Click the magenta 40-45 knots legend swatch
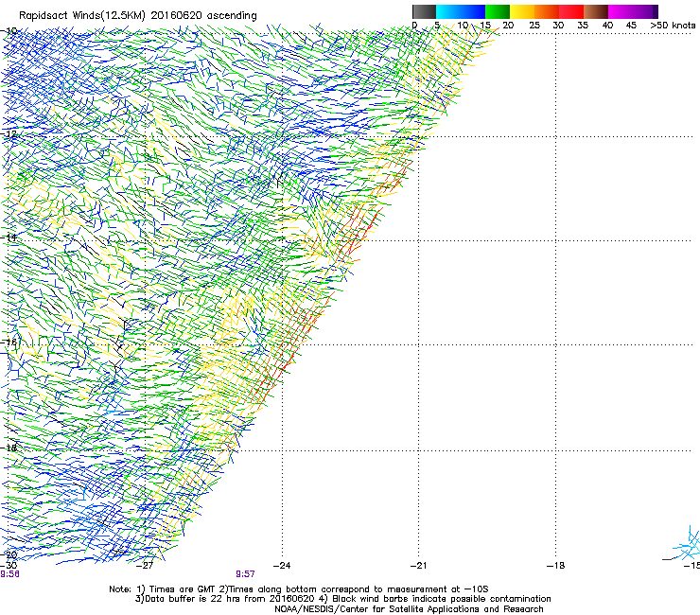 click(621, 11)
